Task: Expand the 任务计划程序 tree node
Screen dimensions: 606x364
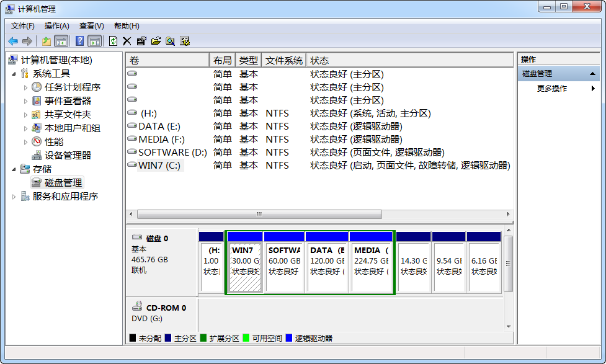Action: coord(25,87)
